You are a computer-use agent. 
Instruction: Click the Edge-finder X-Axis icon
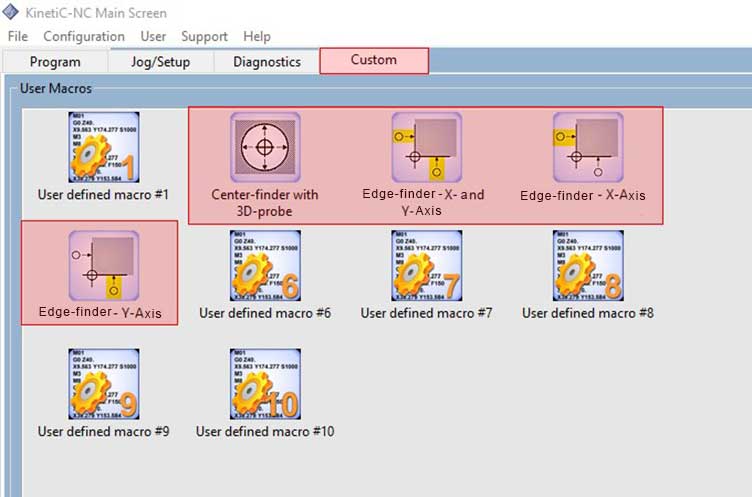(588, 147)
